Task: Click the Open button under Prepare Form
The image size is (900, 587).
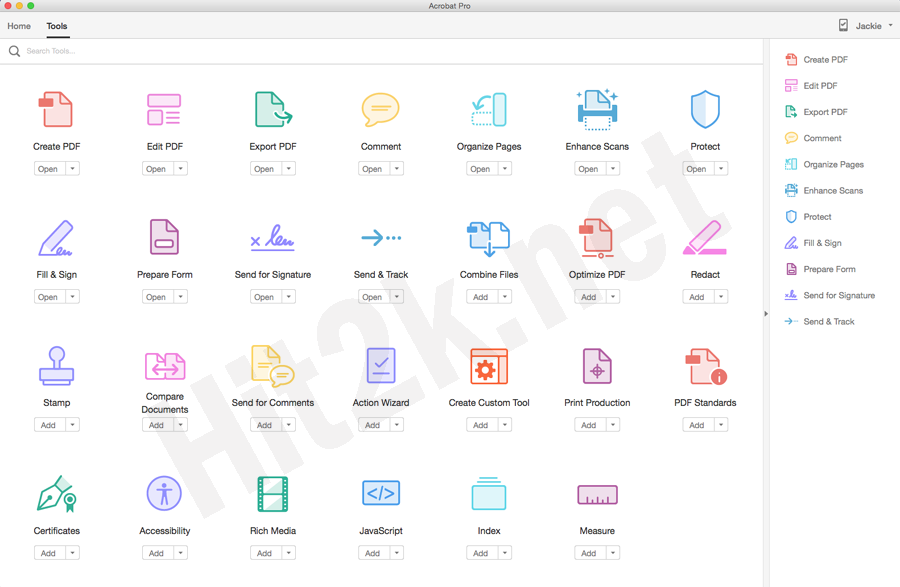Action: tap(156, 297)
